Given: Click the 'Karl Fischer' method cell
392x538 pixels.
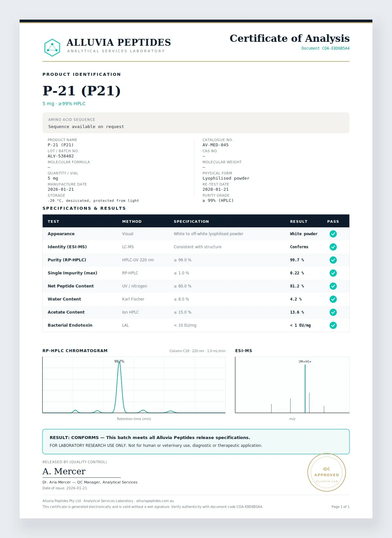Looking at the screenshot, I should coord(133,299).
